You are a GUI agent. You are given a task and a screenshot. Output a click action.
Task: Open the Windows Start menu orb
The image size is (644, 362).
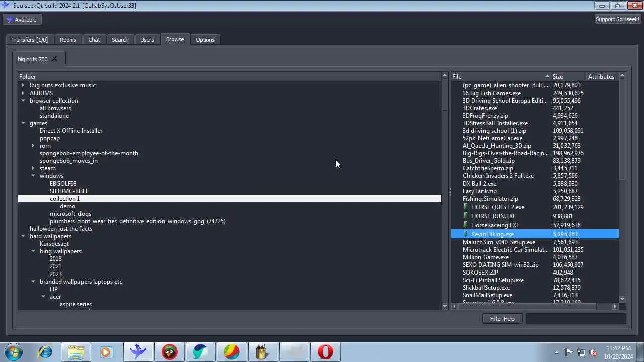(13, 352)
